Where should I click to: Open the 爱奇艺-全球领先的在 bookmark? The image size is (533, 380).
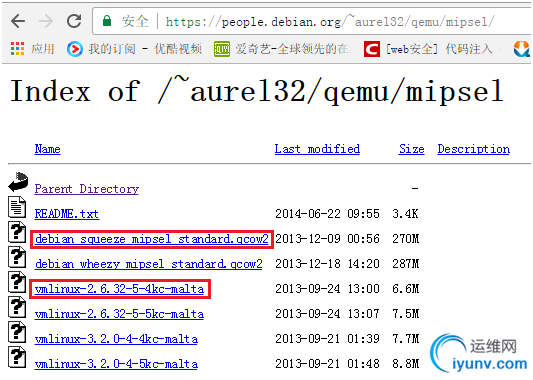click(292, 49)
